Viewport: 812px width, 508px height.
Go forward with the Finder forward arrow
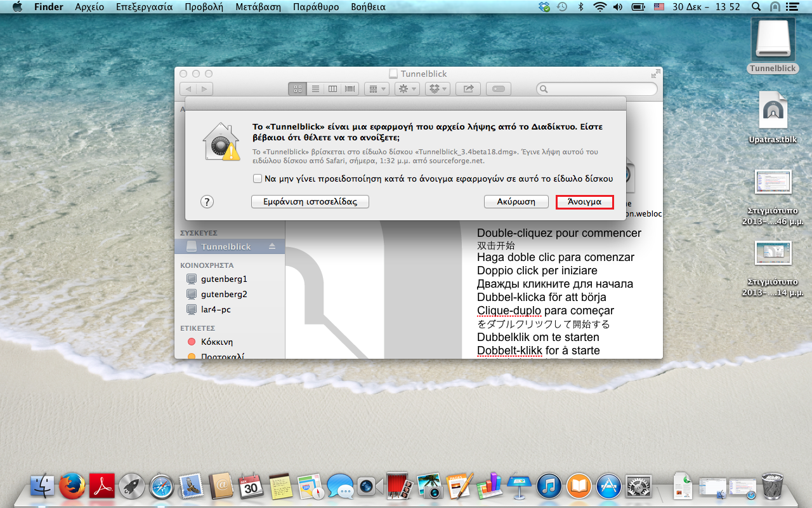coord(205,90)
